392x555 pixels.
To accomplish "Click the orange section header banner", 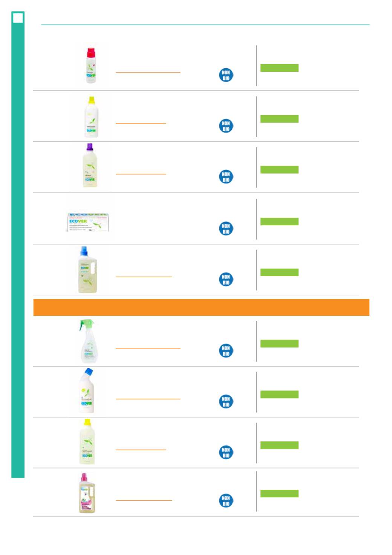I will point(201,307).
